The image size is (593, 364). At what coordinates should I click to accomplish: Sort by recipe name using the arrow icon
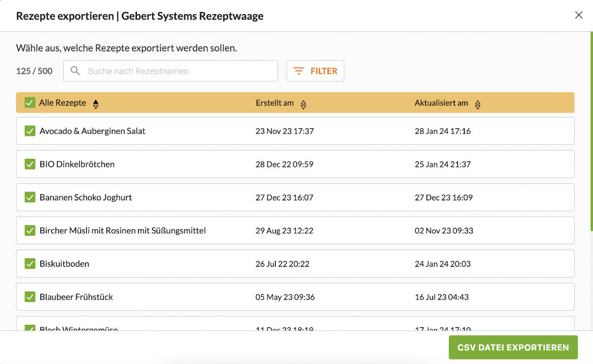tap(96, 104)
